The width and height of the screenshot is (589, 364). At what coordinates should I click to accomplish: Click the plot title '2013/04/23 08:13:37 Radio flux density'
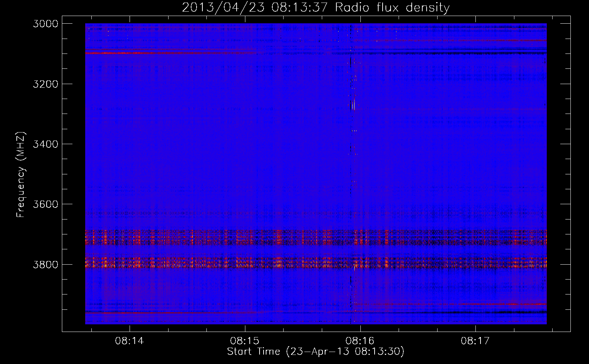tap(316, 7)
